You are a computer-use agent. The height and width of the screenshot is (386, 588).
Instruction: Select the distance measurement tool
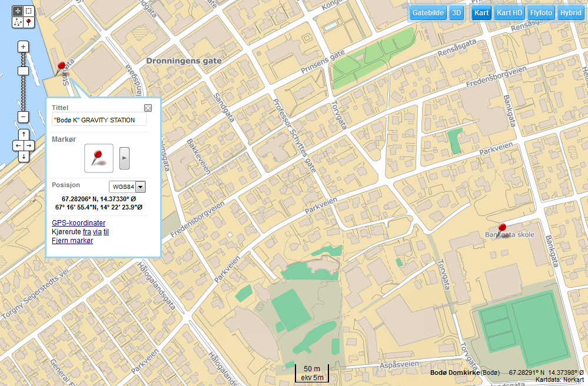(18, 22)
